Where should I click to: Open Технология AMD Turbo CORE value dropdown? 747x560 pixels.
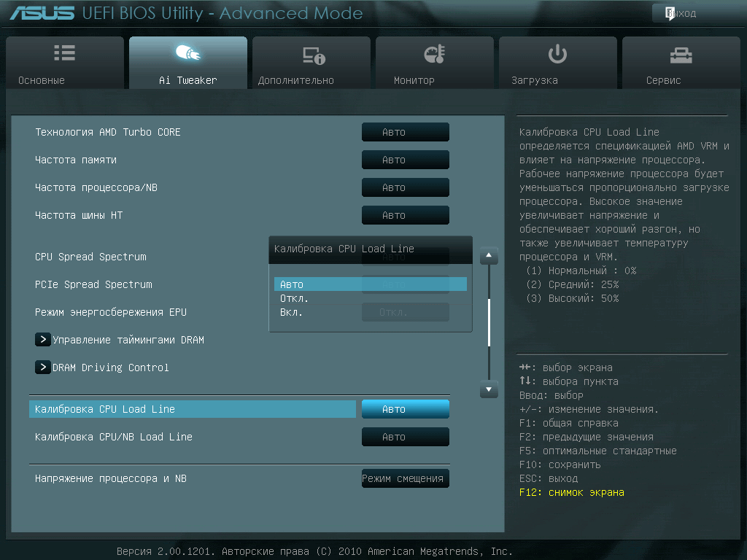pos(406,133)
